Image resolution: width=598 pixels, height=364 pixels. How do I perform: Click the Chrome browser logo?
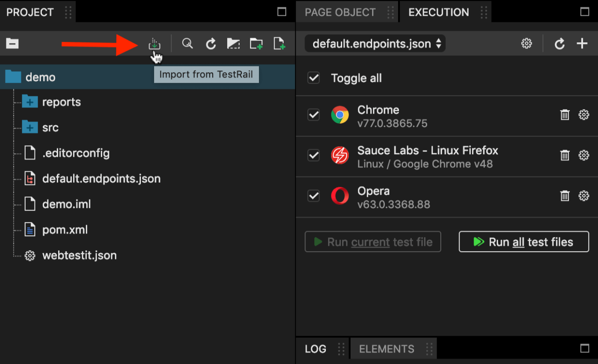(340, 115)
